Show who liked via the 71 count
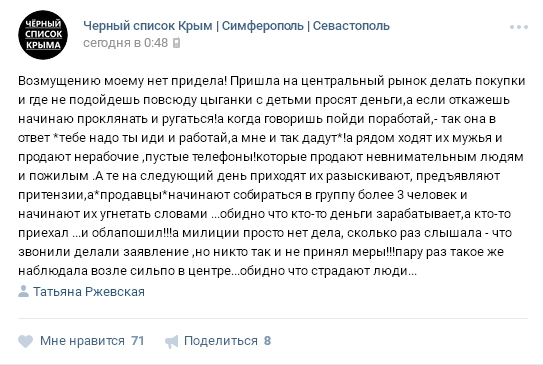543x365 pixels. (x=137, y=341)
